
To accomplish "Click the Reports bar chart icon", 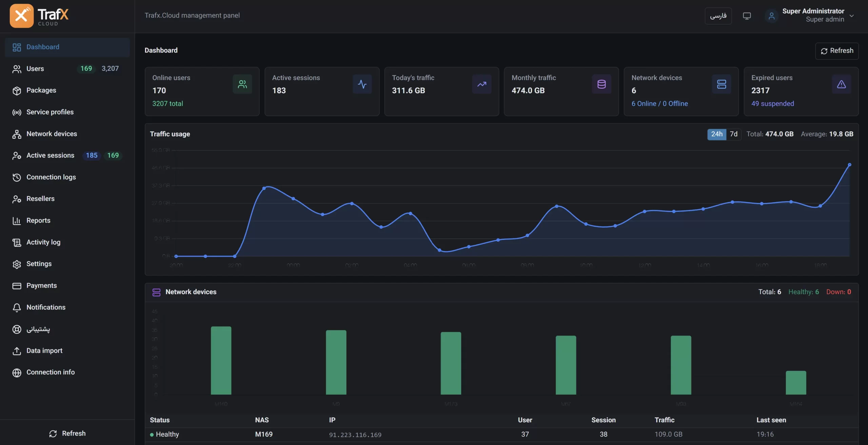I will tap(17, 221).
